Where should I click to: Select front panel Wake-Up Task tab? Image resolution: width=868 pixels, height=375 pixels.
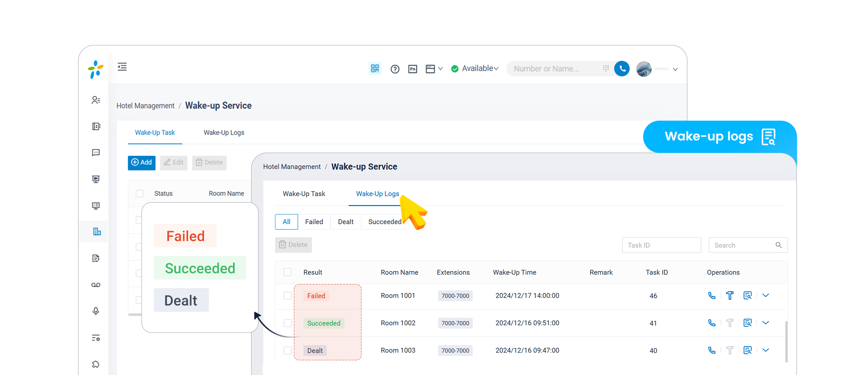pos(304,194)
